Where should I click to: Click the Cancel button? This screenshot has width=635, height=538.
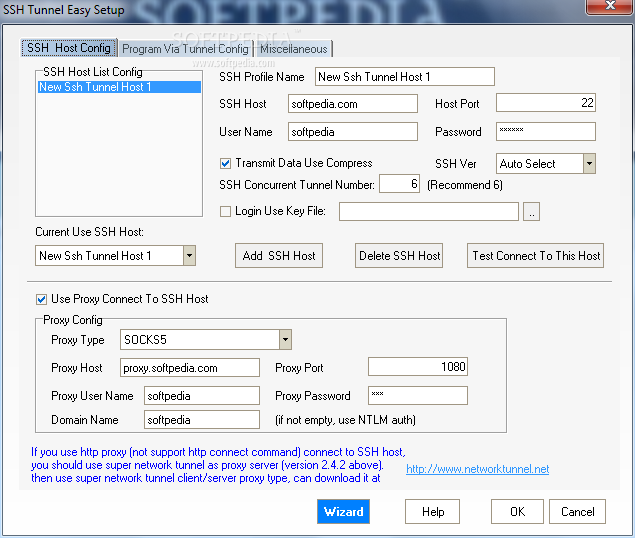click(x=577, y=512)
